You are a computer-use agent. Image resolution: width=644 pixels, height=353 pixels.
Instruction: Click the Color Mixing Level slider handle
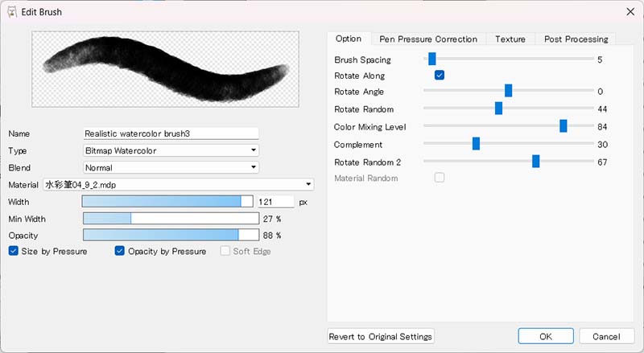click(563, 126)
